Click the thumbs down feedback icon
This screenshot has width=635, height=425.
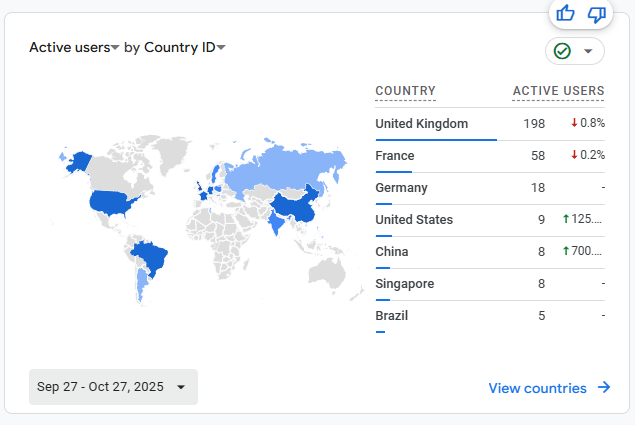597,13
